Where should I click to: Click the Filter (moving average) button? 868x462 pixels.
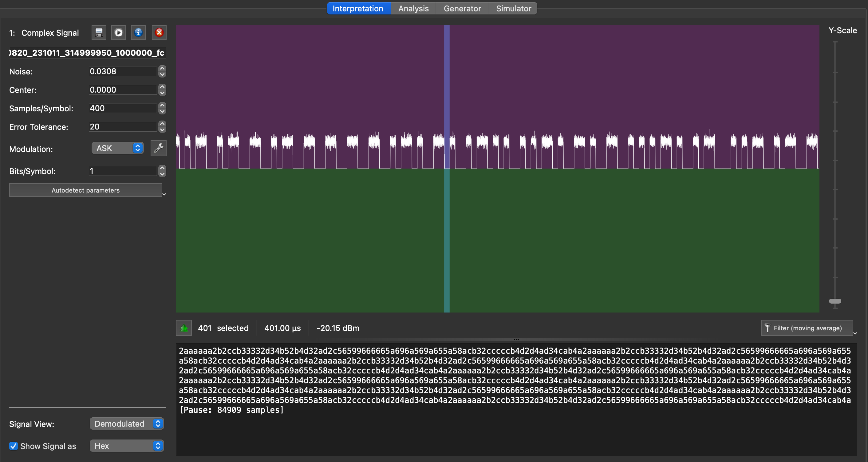coord(807,328)
